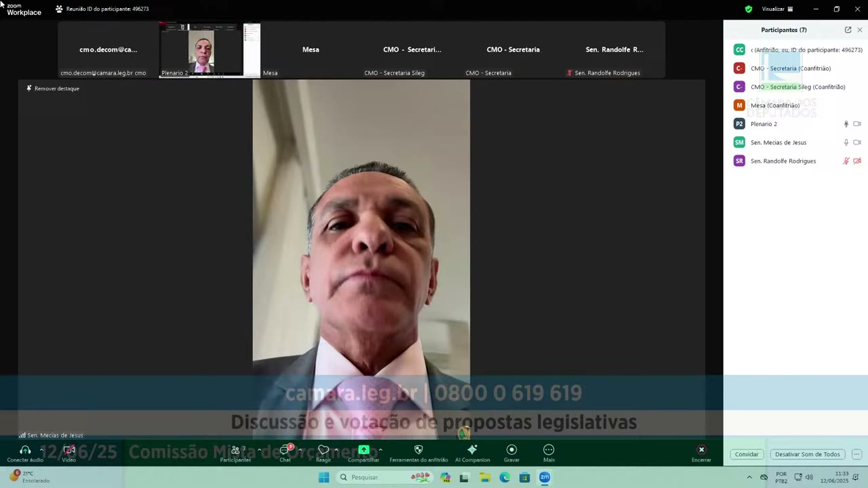Toggle camera for Sen. Mecias de Jesus

click(x=857, y=142)
